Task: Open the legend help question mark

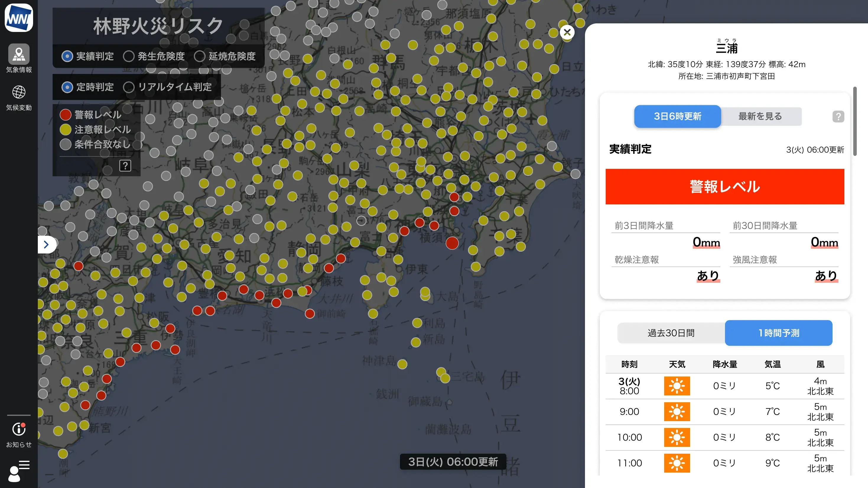Action: click(125, 166)
